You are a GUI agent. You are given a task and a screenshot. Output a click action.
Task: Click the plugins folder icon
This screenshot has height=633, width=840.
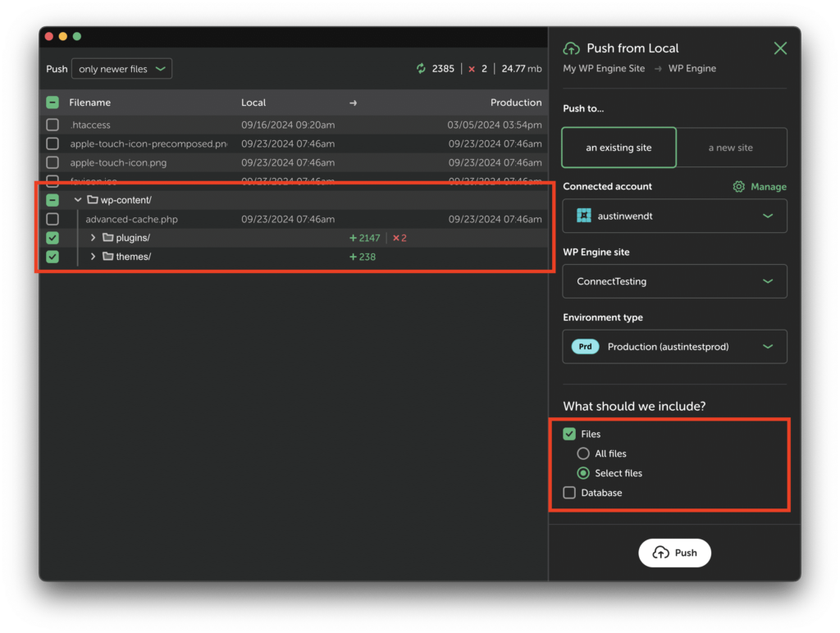point(107,238)
